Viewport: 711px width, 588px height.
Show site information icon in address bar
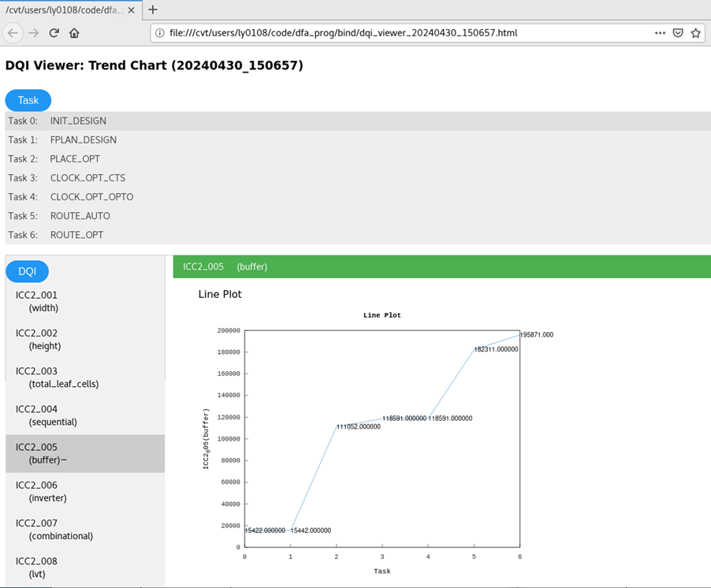160,33
